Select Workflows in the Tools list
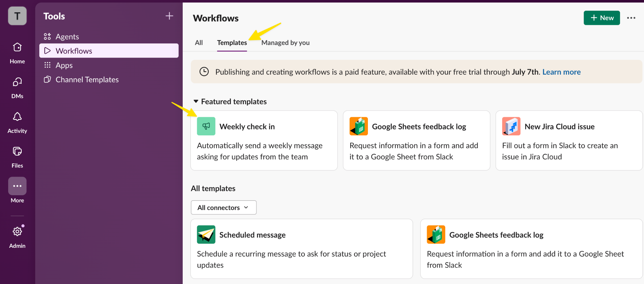This screenshot has width=644, height=284. (109, 51)
